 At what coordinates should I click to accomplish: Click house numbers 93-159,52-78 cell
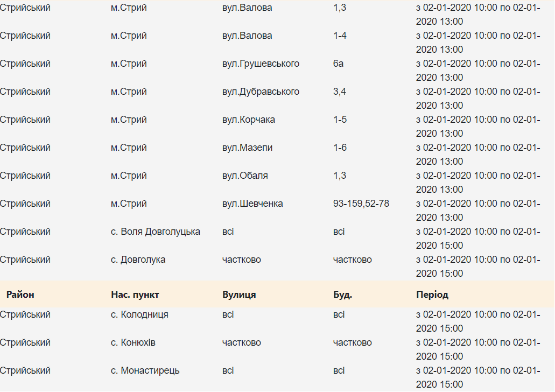click(361, 204)
